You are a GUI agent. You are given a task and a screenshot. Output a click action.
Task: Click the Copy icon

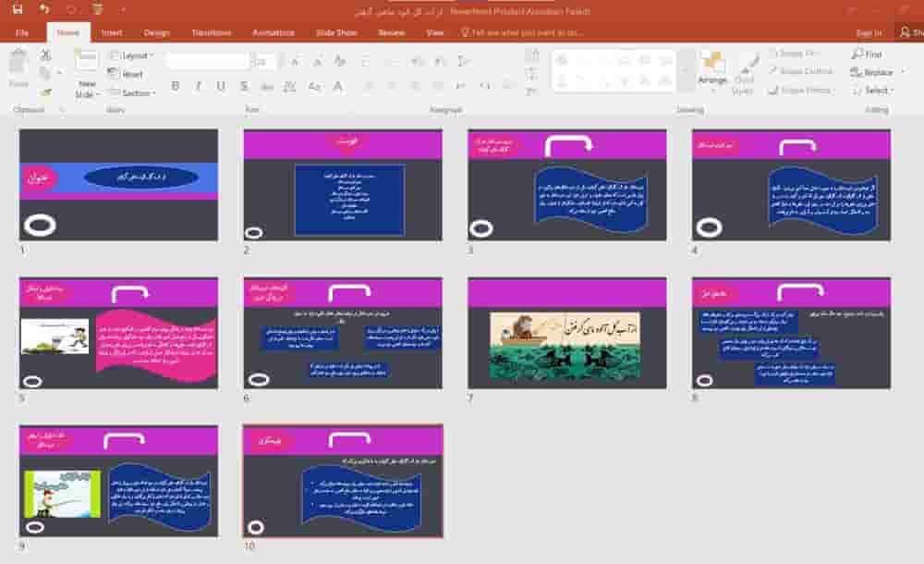44,72
